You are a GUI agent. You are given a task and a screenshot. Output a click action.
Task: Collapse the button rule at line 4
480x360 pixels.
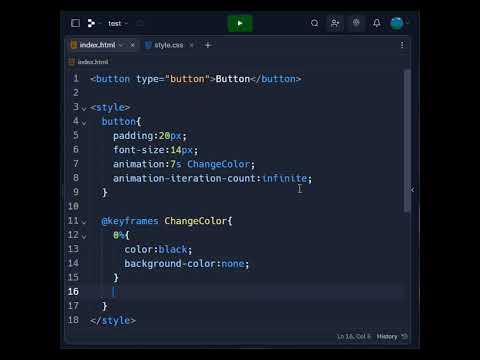click(x=84, y=123)
